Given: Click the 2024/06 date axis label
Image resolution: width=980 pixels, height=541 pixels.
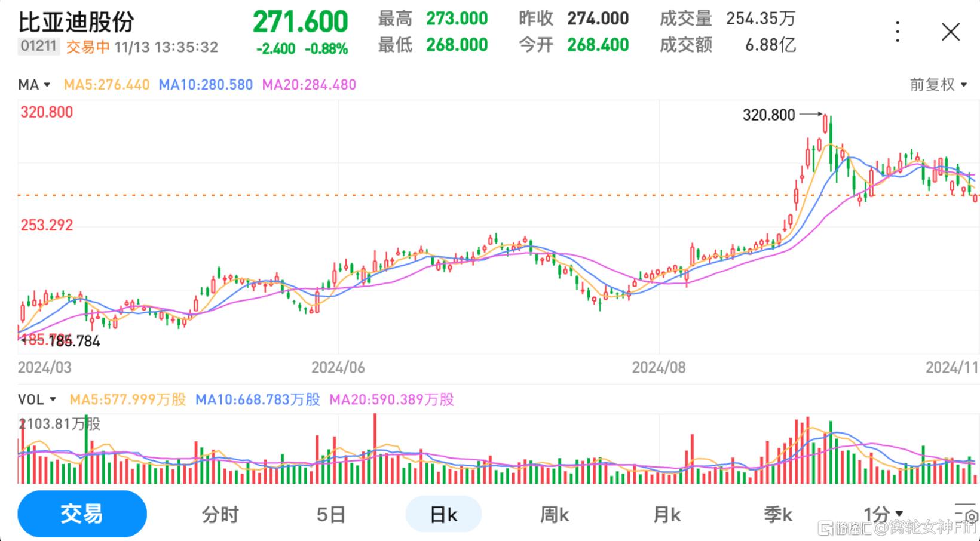Looking at the screenshot, I should point(338,367).
